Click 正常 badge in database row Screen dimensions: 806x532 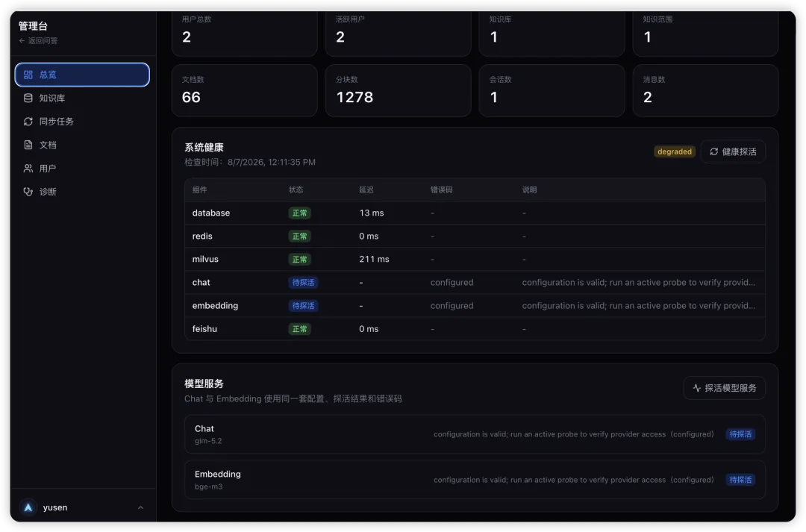pos(300,213)
